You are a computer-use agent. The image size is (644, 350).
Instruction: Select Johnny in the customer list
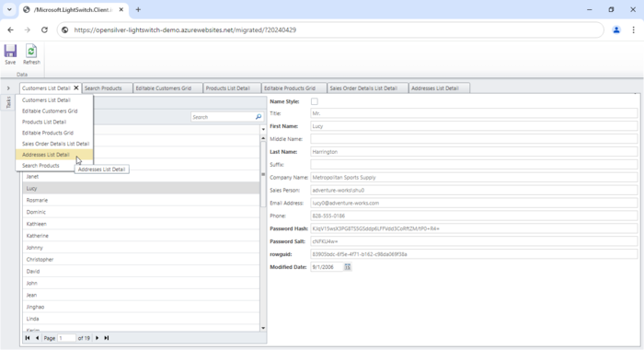click(141, 248)
